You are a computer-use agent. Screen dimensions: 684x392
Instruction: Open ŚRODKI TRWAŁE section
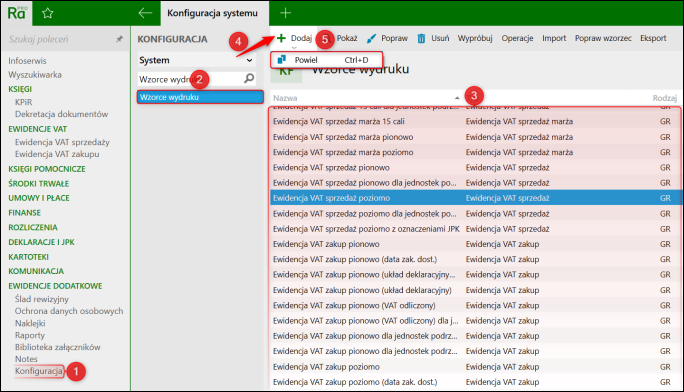[38, 184]
